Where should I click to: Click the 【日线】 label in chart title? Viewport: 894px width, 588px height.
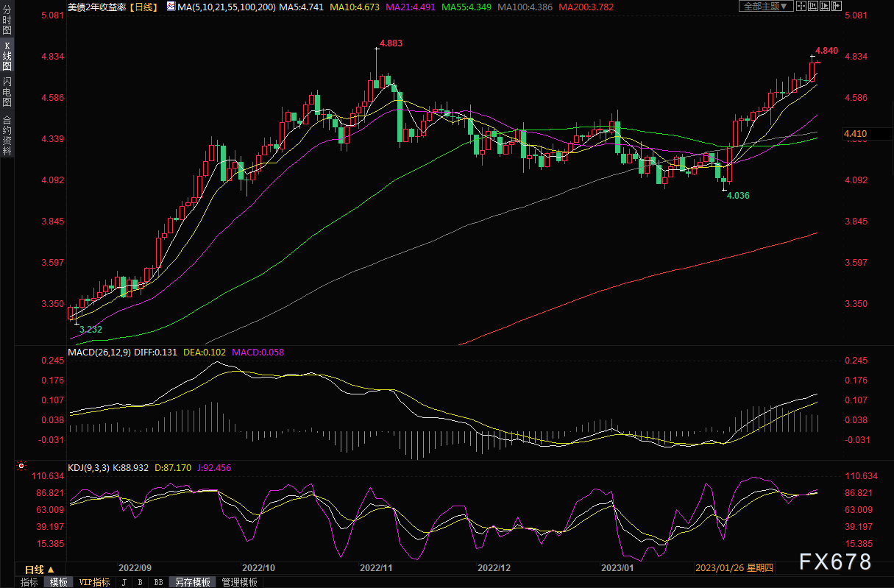[x=144, y=7]
